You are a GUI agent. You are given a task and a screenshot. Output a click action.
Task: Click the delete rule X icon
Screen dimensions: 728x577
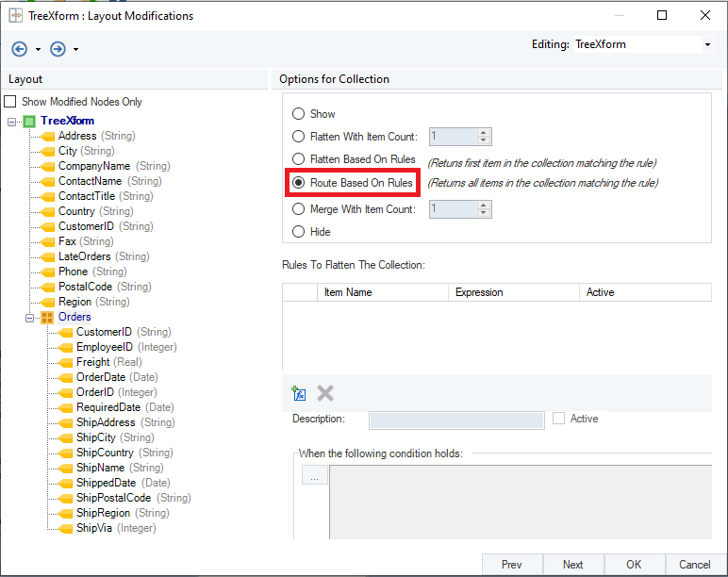point(325,394)
